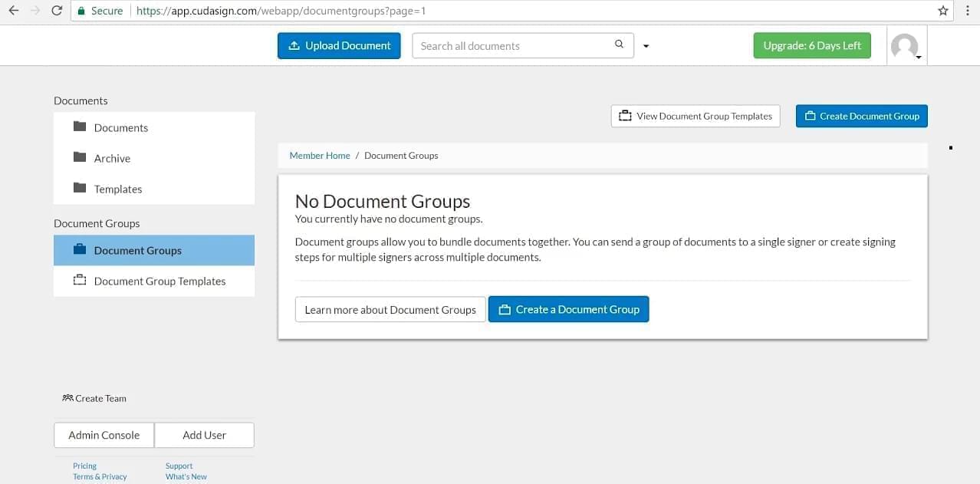The width and height of the screenshot is (980, 484).
Task: Select Document Groups in sidebar
Action: click(x=137, y=250)
